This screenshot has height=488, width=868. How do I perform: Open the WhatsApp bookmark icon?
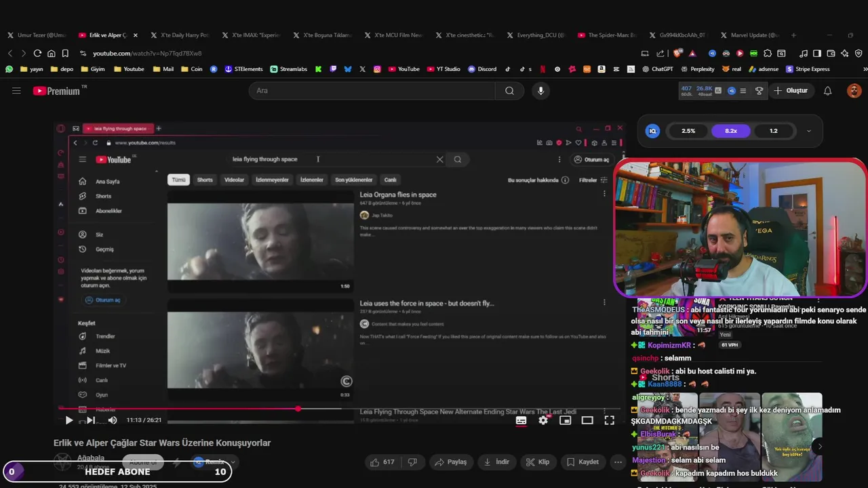9,69
